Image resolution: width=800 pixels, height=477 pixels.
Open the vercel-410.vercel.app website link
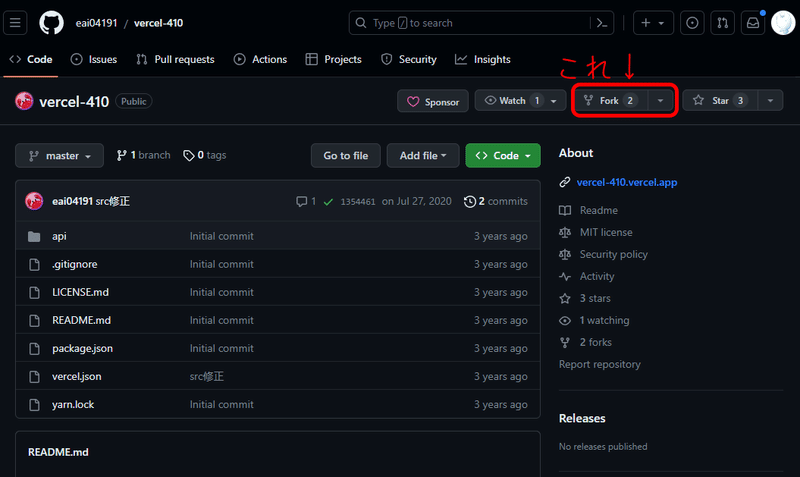[x=627, y=182]
